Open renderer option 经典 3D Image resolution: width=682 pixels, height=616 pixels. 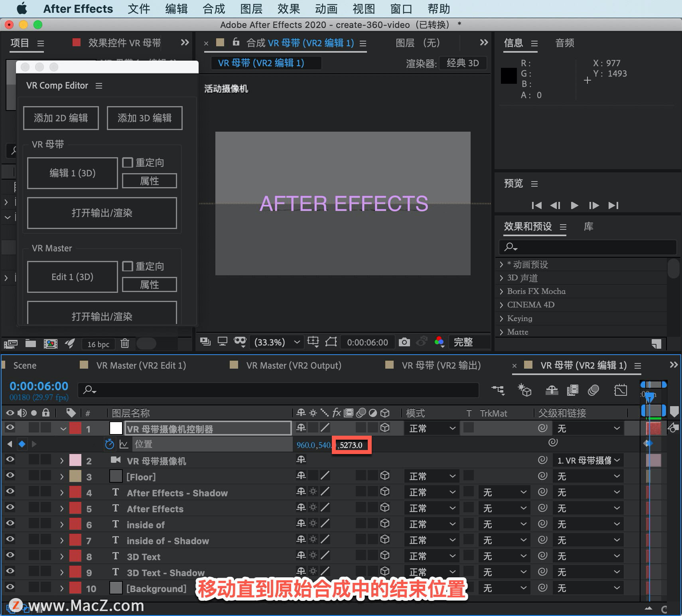click(463, 63)
